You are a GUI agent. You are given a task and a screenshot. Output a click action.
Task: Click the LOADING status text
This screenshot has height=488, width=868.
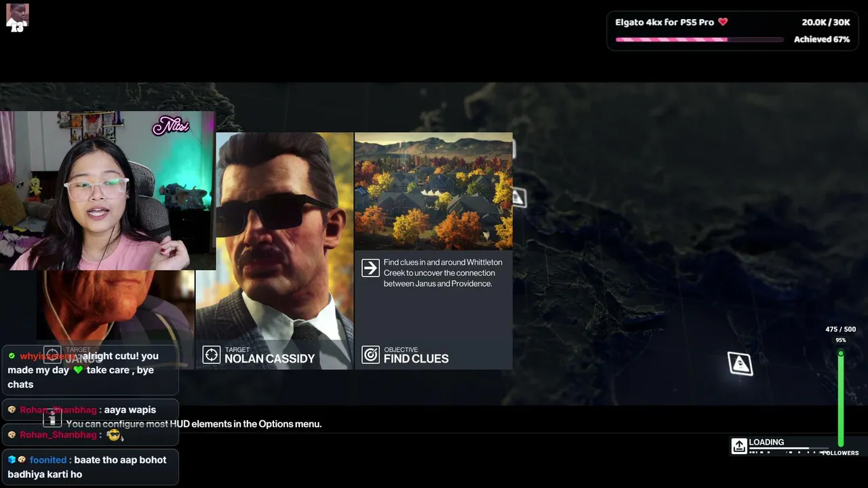click(766, 442)
